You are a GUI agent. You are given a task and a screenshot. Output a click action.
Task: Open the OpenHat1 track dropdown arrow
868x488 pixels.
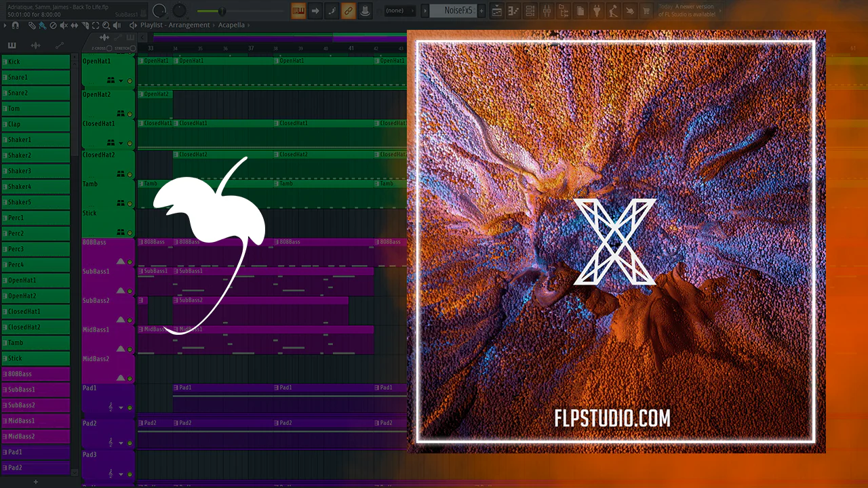121,81
